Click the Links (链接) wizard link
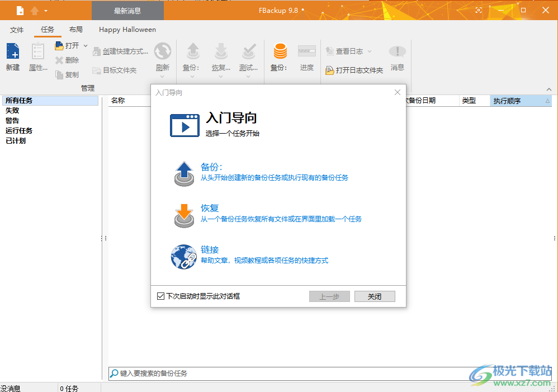Image resolution: width=558 pixels, height=392 pixels. [x=210, y=249]
